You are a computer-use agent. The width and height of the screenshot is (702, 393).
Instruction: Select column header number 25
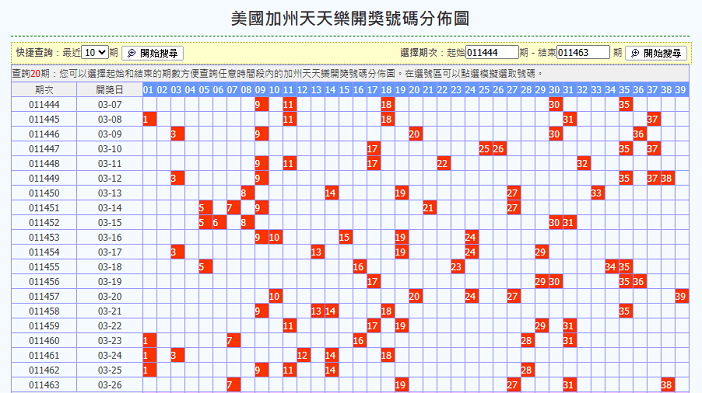pos(484,90)
